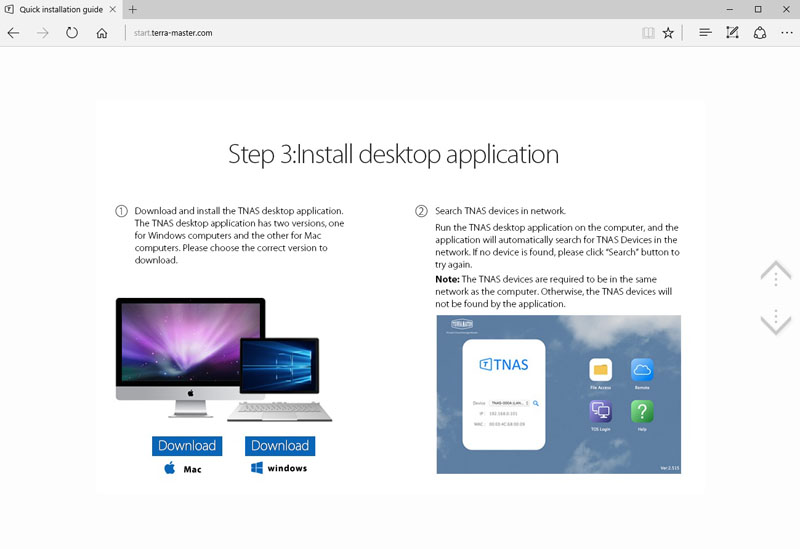Refresh the current page
The height and width of the screenshot is (549, 800).
(x=72, y=33)
